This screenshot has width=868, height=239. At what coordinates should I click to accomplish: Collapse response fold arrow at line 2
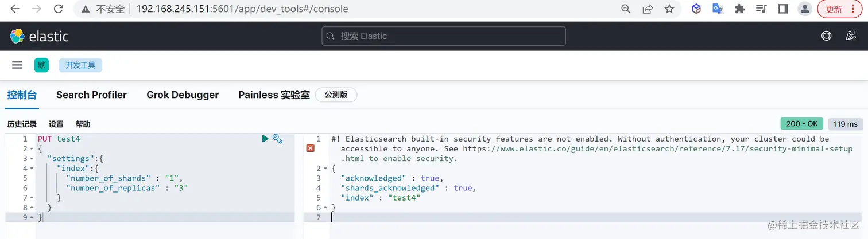click(325, 169)
